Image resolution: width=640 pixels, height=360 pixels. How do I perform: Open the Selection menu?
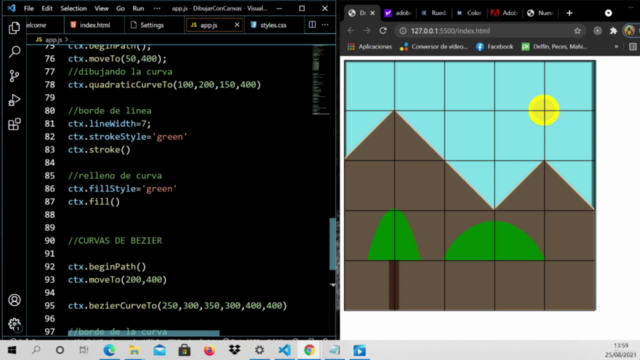click(x=73, y=8)
